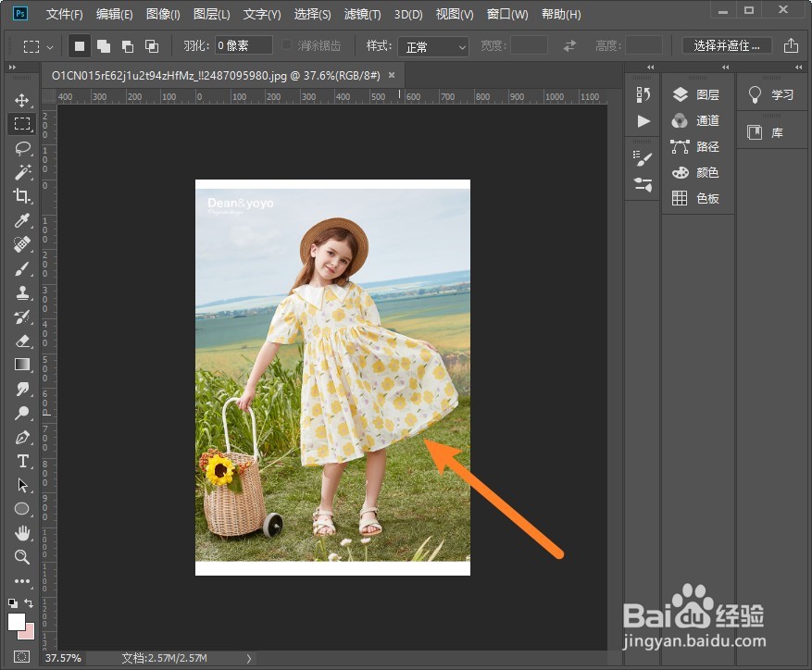This screenshot has width=812, height=670.
Task: Activate the Zoom magnifier tool
Action: click(x=22, y=557)
